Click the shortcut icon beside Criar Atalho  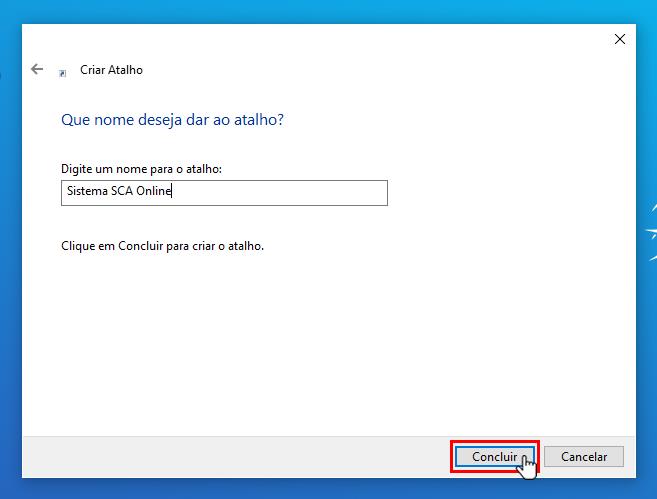62,73
